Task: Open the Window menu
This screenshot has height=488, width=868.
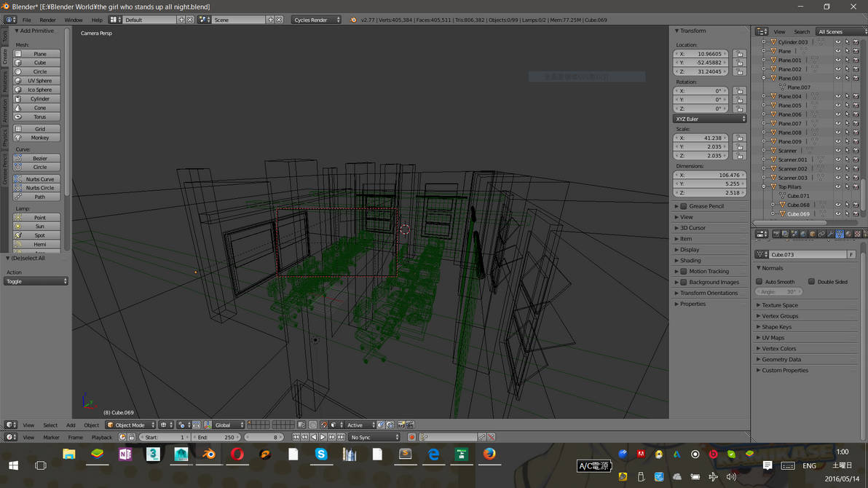Action: 73,20
